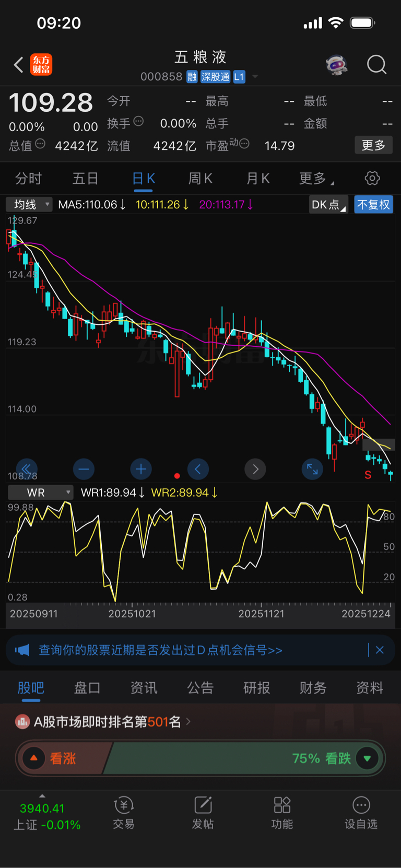Tap the red S sell marker
Image resolution: width=401 pixels, height=868 pixels.
pyautogui.click(x=368, y=475)
